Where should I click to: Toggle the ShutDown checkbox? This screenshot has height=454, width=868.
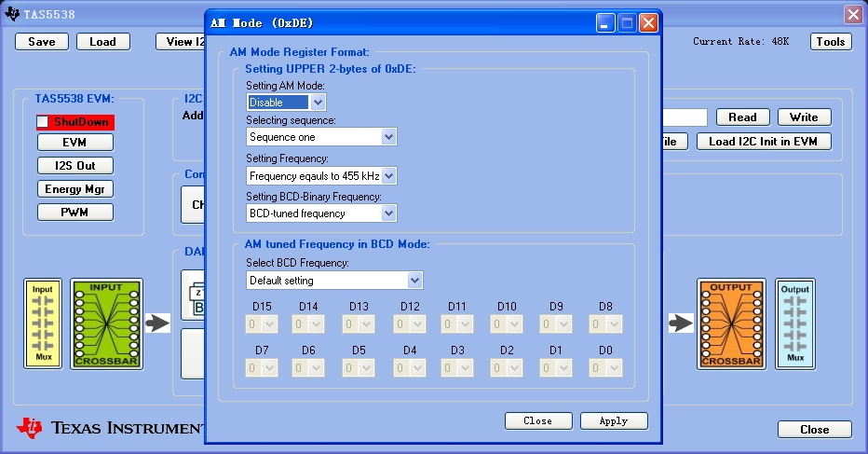point(43,121)
